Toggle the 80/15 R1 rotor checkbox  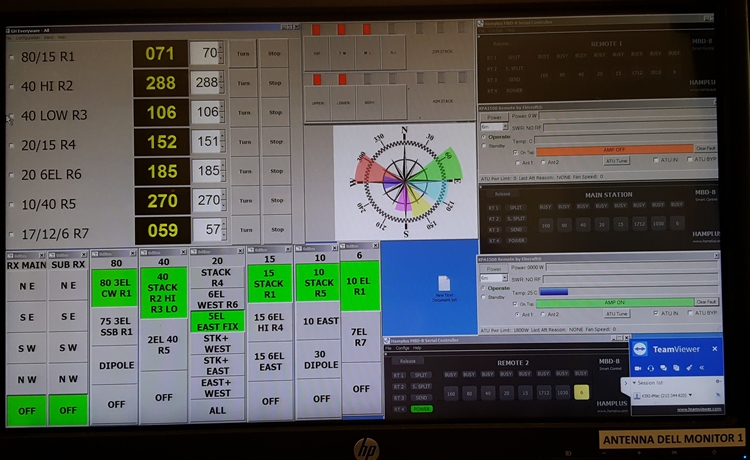11,57
